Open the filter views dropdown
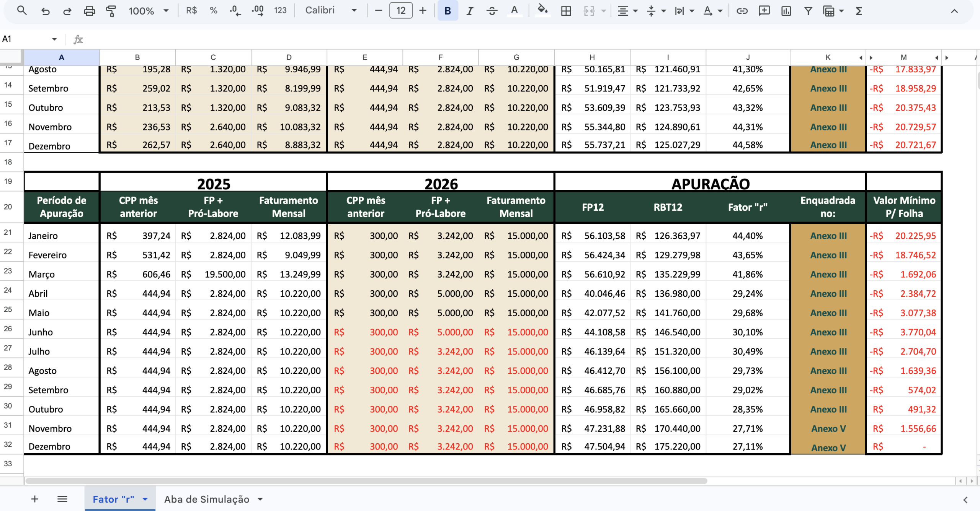 coord(834,11)
